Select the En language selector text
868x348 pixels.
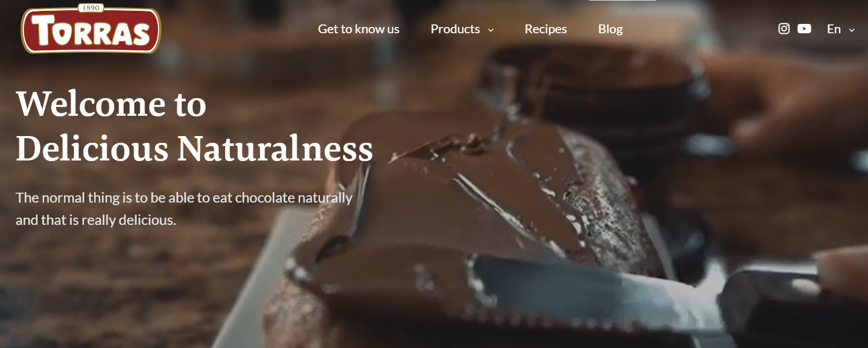tap(834, 29)
